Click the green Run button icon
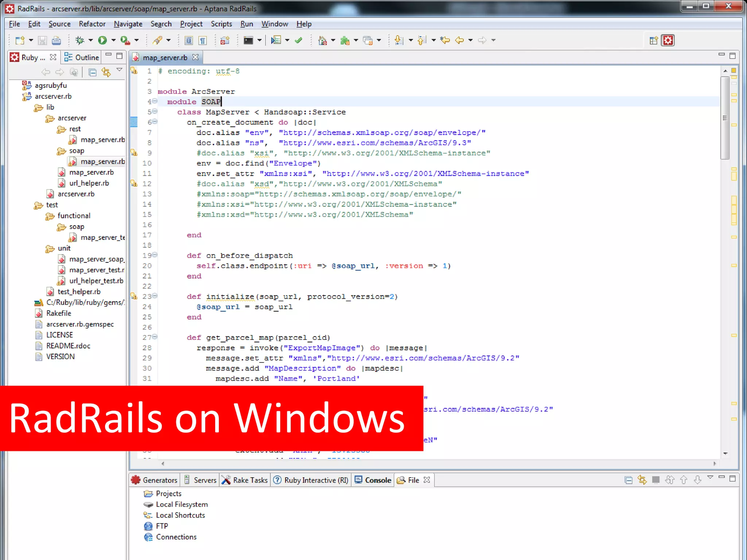747x560 pixels. click(102, 40)
